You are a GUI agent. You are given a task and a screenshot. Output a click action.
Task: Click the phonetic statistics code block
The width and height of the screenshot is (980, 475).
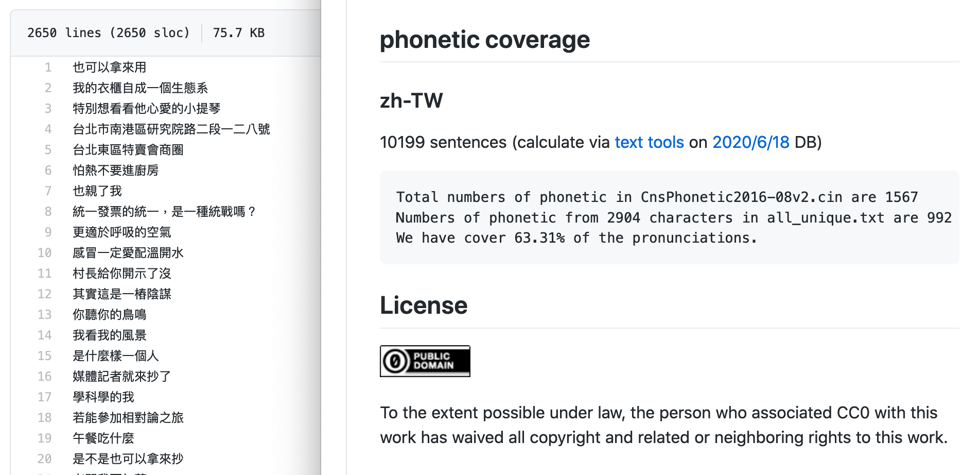tap(669, 217)
